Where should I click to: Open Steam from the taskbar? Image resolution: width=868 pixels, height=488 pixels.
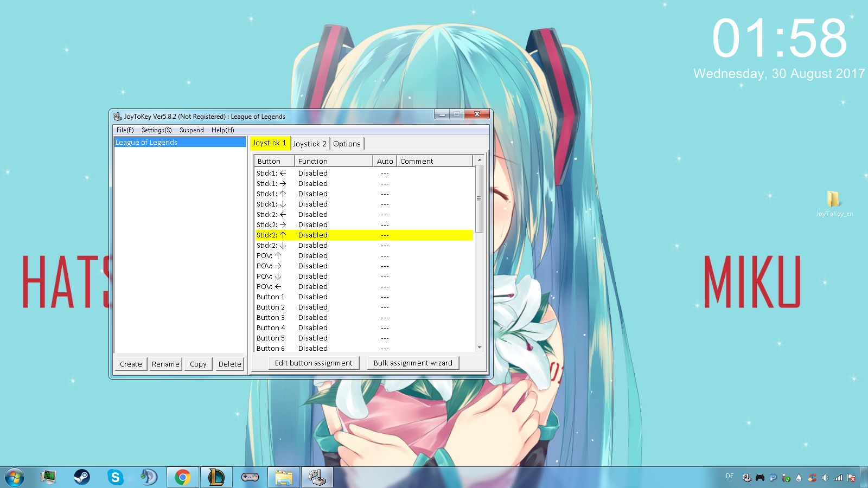coord(82,477)
